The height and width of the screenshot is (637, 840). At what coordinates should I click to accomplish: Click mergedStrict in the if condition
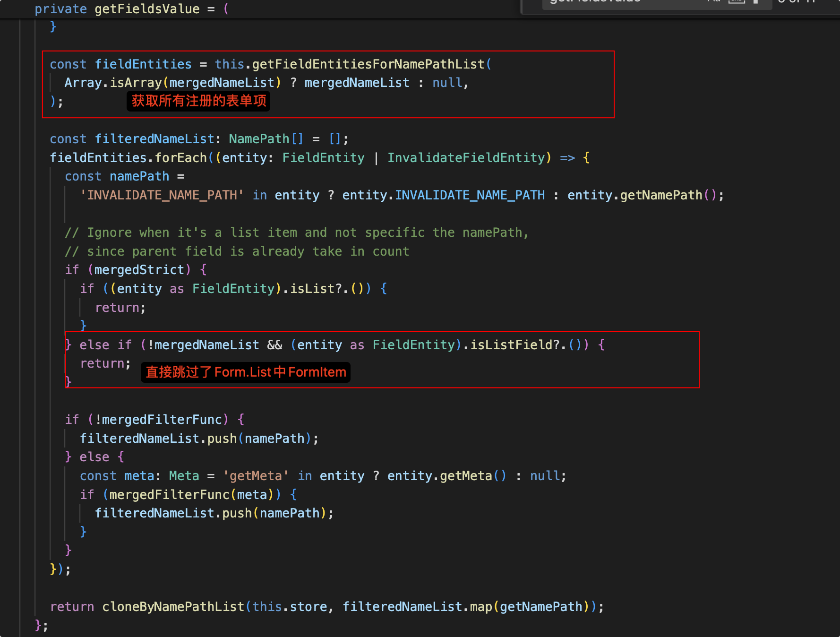pyautogui.click(x=139, y=270)
